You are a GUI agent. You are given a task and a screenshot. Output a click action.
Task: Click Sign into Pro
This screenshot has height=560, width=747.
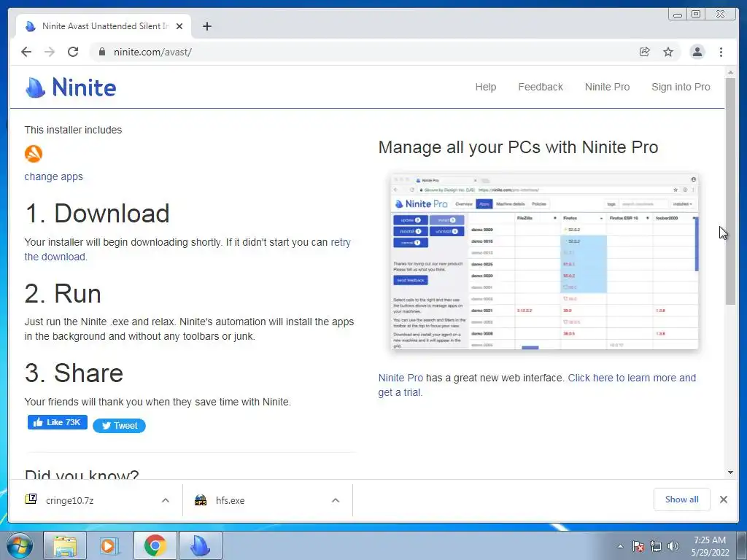(681, 87)
